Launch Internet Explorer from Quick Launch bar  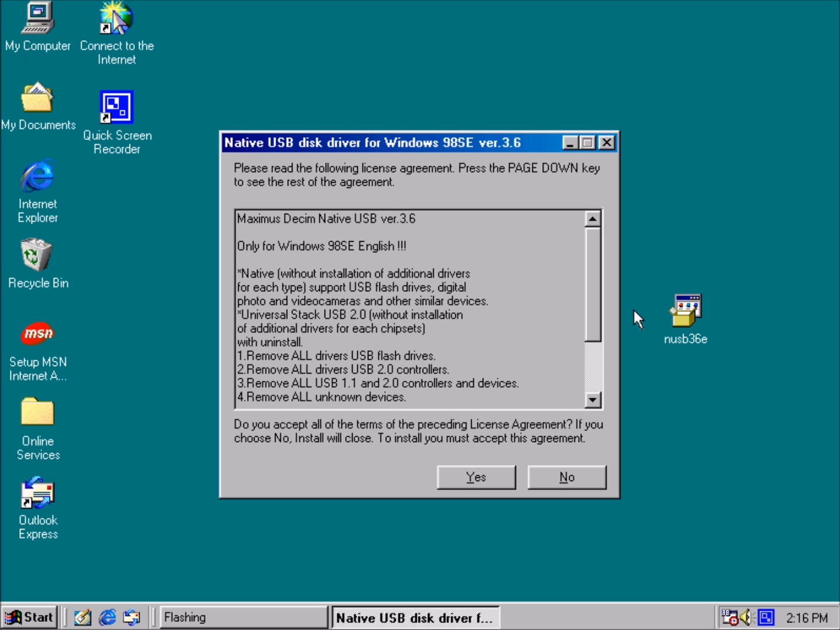click(x=107, y=617)
